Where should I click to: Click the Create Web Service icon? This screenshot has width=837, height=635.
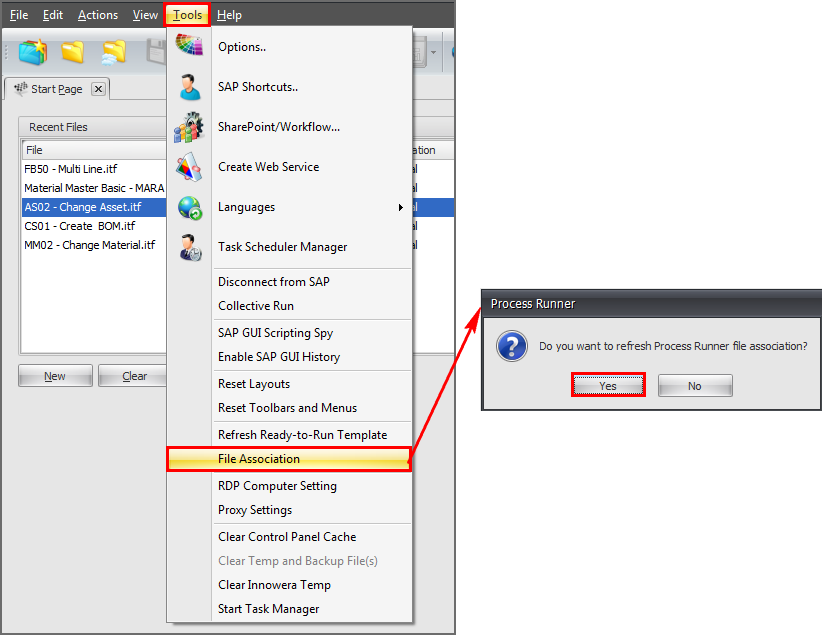point(189,167)
